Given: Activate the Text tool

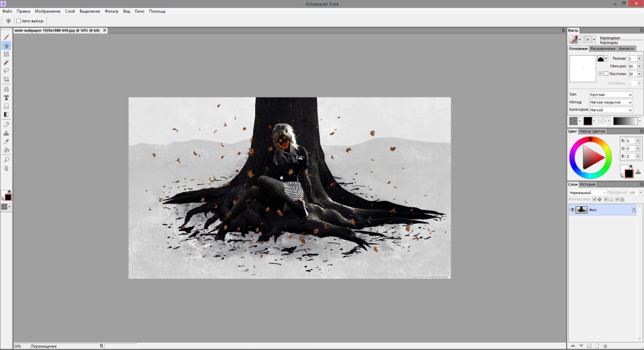Looking at the screenshot, I should pos(7,97).
